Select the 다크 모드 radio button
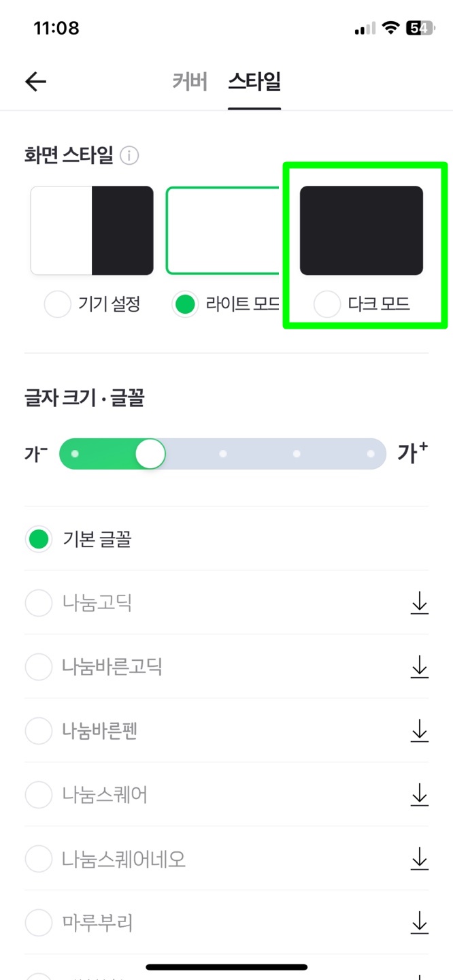Screen dimensions: 453x980 pyautogui.click(x=327, y=304)
